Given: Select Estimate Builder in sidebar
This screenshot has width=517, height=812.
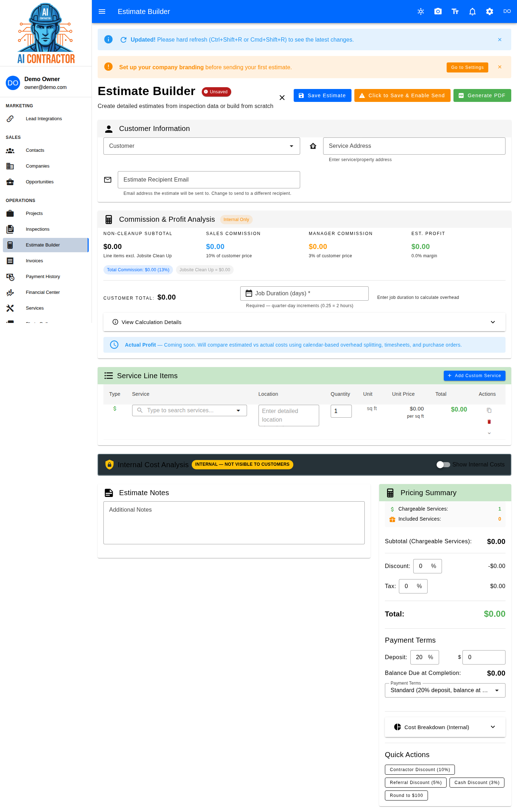Looking at the screenshot, I should 46,245.
